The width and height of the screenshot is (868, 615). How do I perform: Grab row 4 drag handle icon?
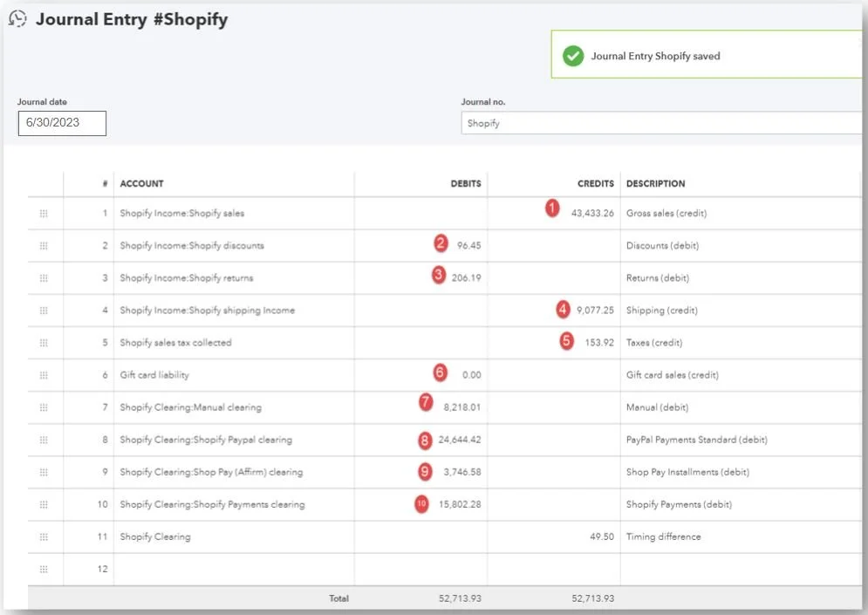[44, 310]
